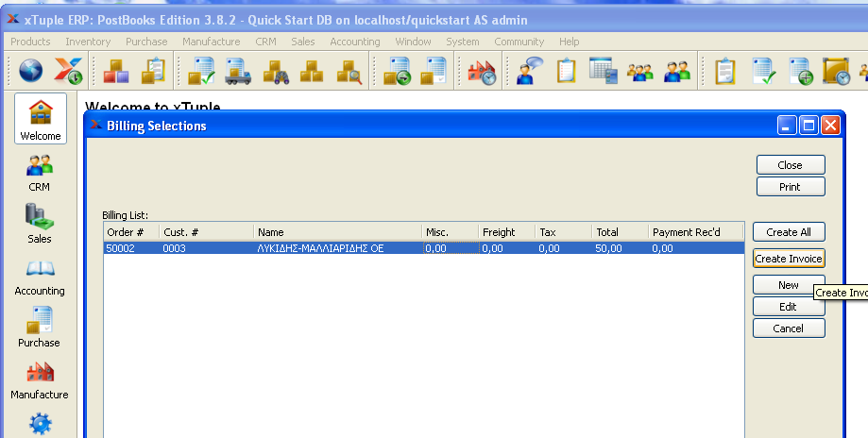
Task: Click the calendar grid toolbar icon
Action: click(x=604, y=71)
